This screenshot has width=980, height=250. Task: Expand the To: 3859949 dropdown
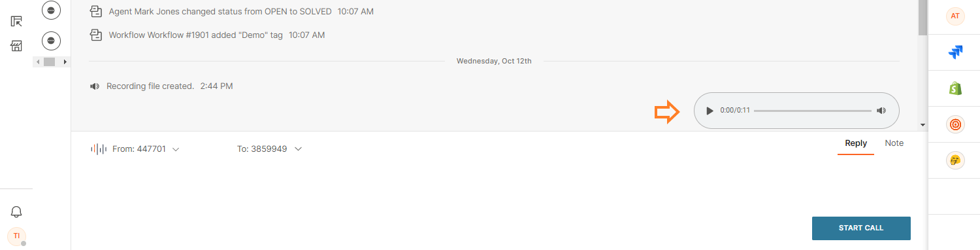click(x=298, y=149)
